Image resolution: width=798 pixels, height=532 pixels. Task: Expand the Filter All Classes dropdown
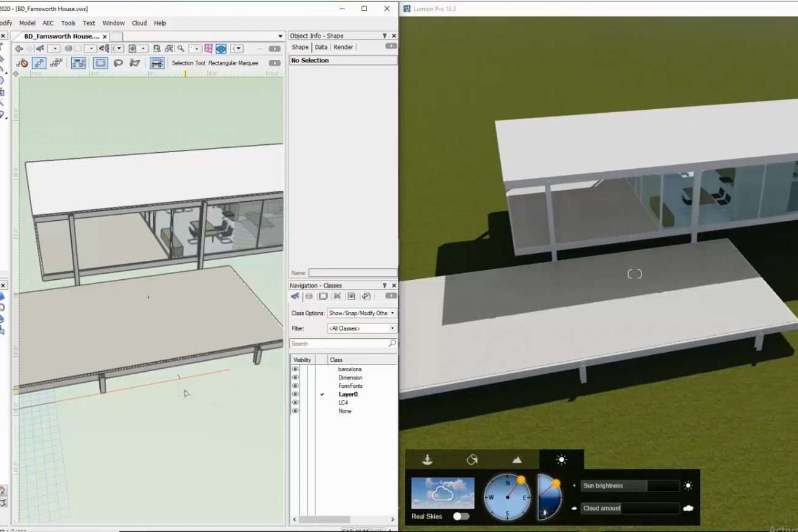(362, 328)
